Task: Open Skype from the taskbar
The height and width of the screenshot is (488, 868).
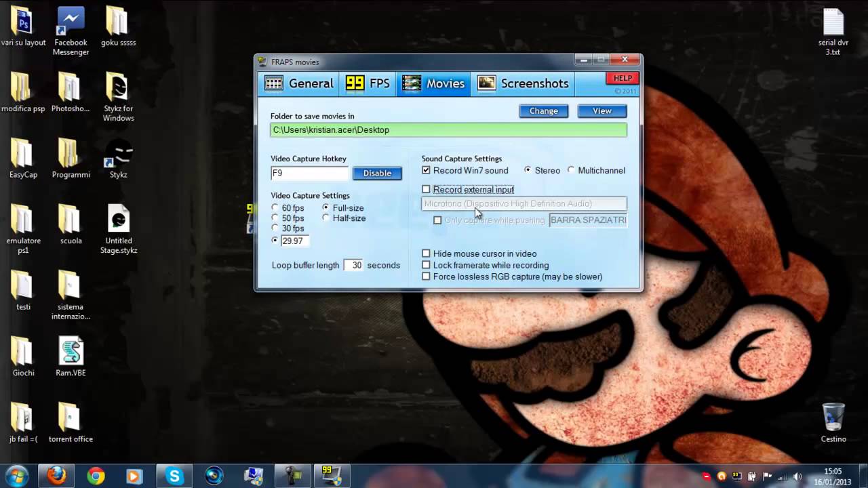Action: coord(175,476)
